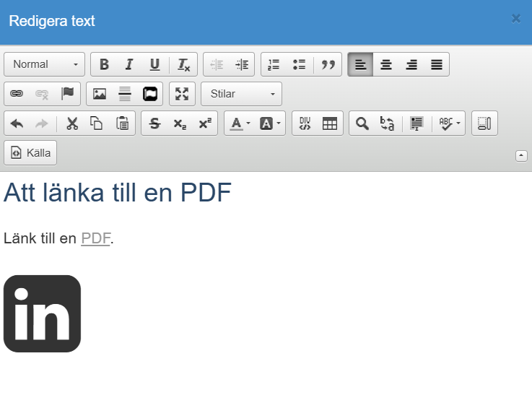Image resolution: width=532 pixels, height=395 pixels.
Task: Insert a table with the grid icon
Action: 329,123
